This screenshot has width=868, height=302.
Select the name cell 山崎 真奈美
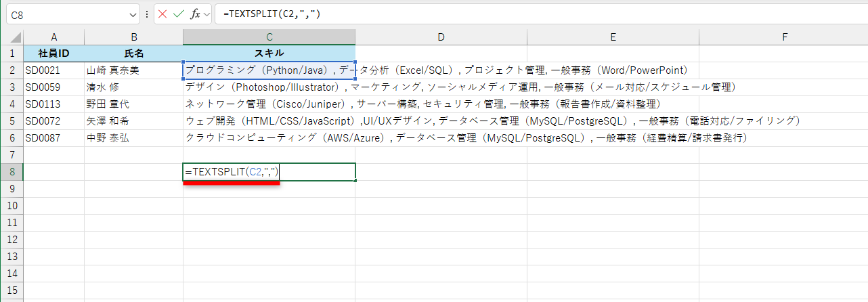133,70
